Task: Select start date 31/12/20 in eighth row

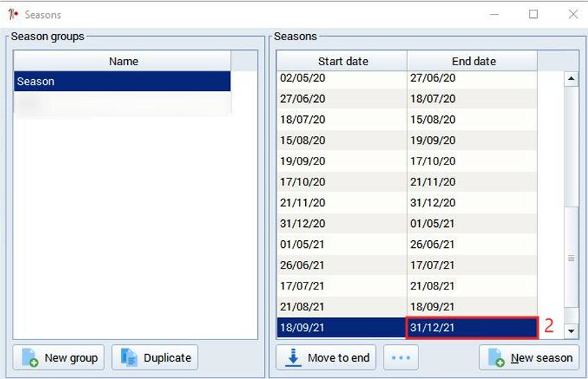Action: point(342,224)
